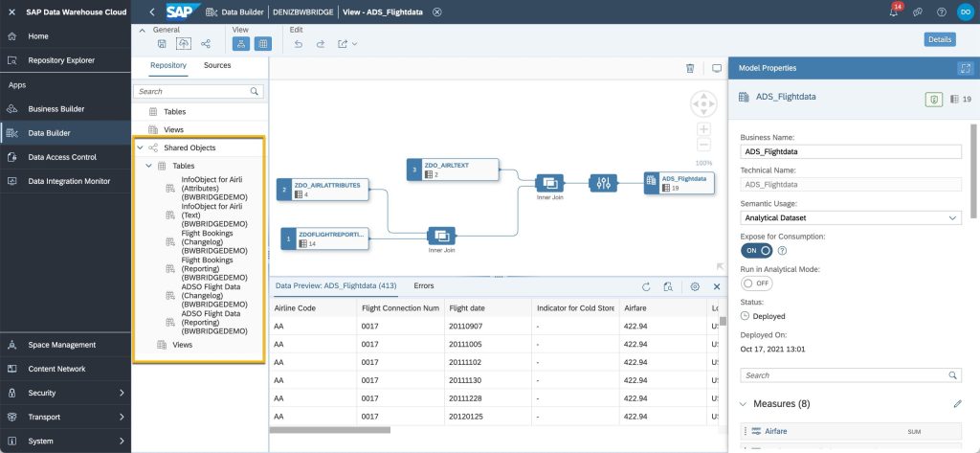Switch to table grid view icon
The height and width of the screenshot is (453, 980).
click(263, 44)
